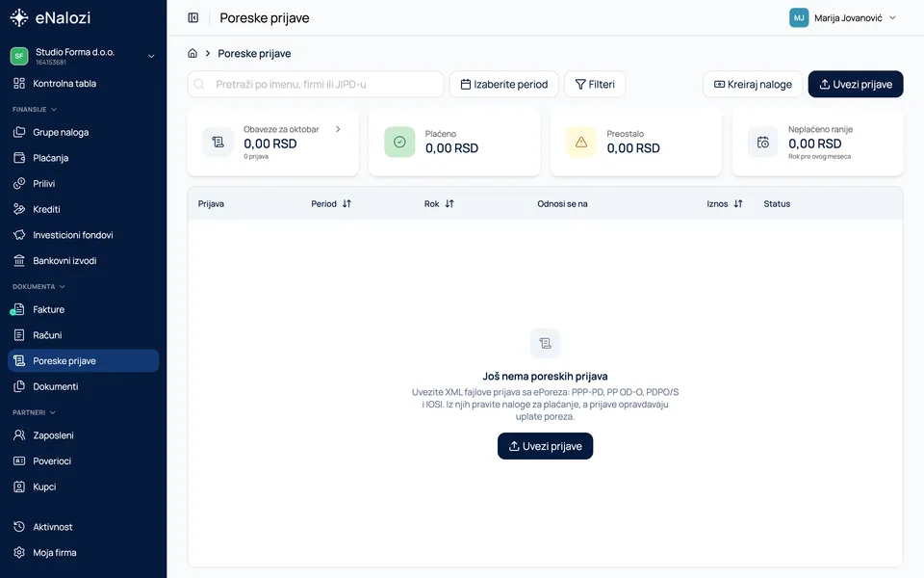The height and width of the screenshot is (578, 924).
Task: View Bankovni izvodi
Action: click(83, 261)
